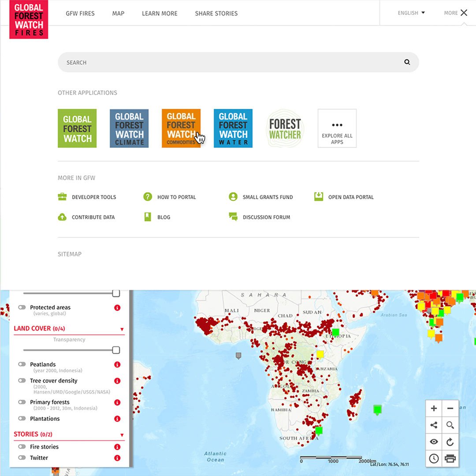Open the Sitemap link
Image resolution: width=476 pixels, height=476 pixels.
pos(70,254)
